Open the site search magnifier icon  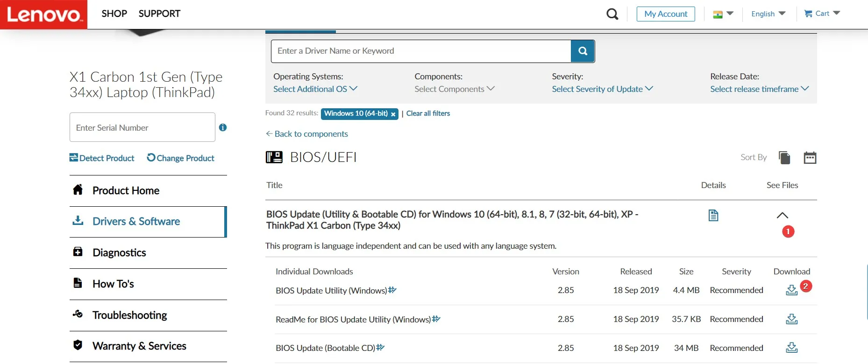(612, 14)
